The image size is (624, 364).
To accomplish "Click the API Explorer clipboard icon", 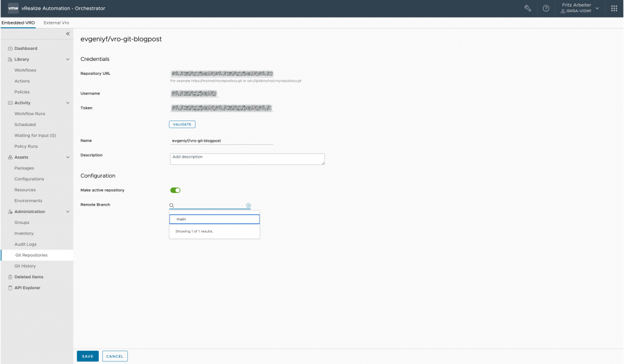I will [10, 288].
